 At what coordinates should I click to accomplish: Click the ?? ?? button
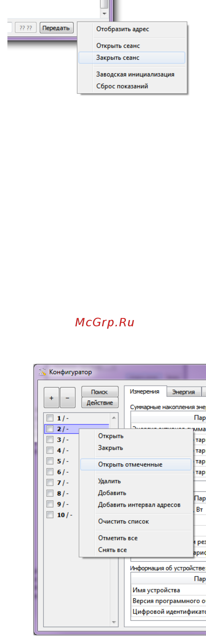point(26,28)
